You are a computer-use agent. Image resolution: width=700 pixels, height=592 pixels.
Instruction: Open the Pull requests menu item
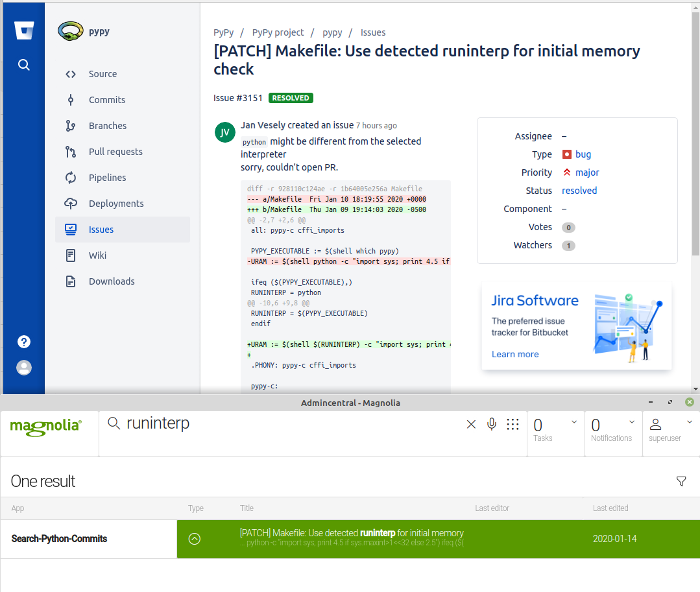pyautogui.click(x=115, y=152)
